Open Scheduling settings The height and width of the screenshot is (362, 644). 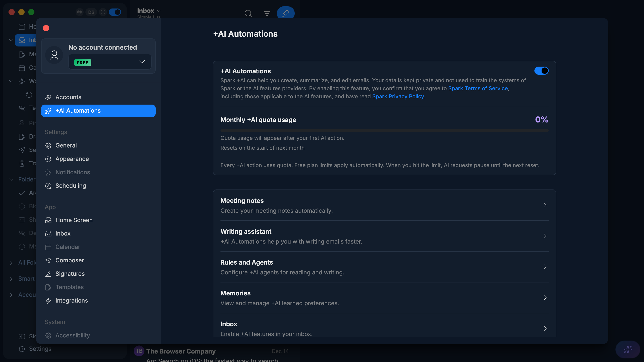tap(98, 186)
